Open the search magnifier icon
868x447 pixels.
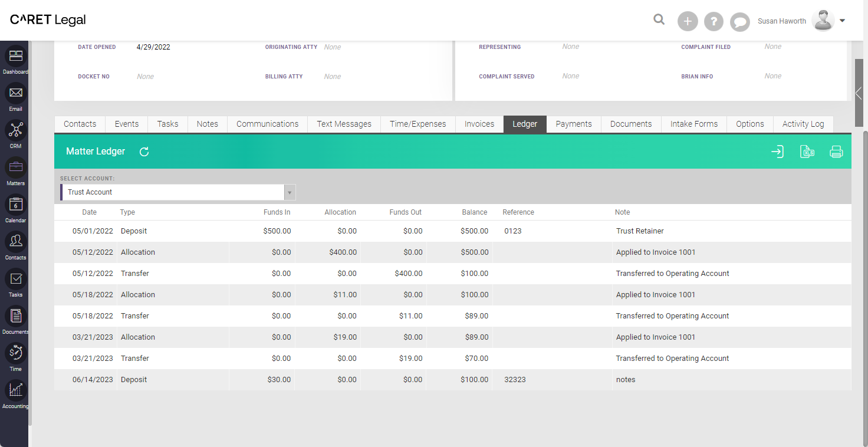pyautogui.click(x=659, y=20)
